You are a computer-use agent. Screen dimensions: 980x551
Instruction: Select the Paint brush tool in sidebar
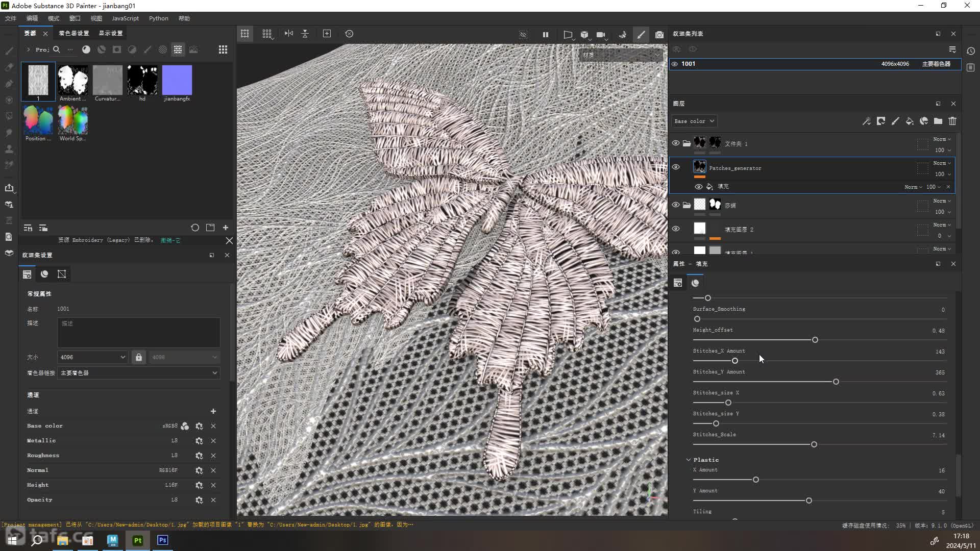tap(9, 51)
